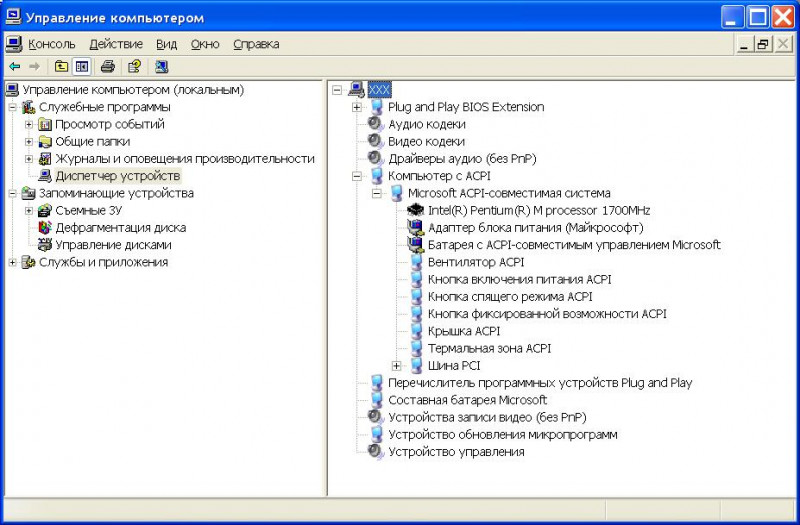Open the Действие menu

116,44
